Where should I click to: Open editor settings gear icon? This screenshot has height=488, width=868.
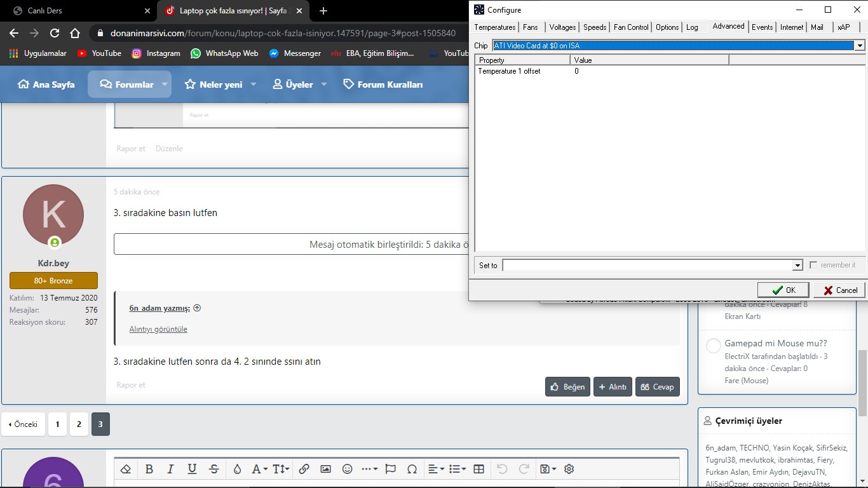click(x=569, y=469)
